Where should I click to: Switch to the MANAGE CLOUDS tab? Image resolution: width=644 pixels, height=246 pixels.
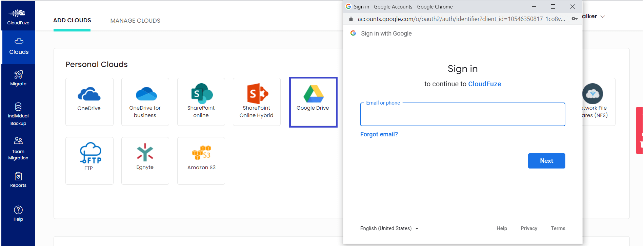click(x=135, y=21)
